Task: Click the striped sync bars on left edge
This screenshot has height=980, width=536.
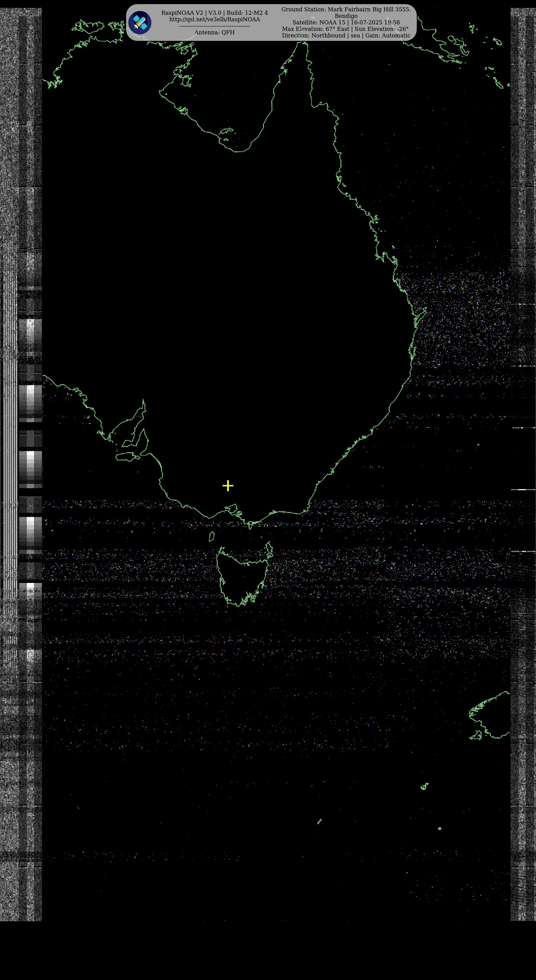Action: click(x=10, y=457)
